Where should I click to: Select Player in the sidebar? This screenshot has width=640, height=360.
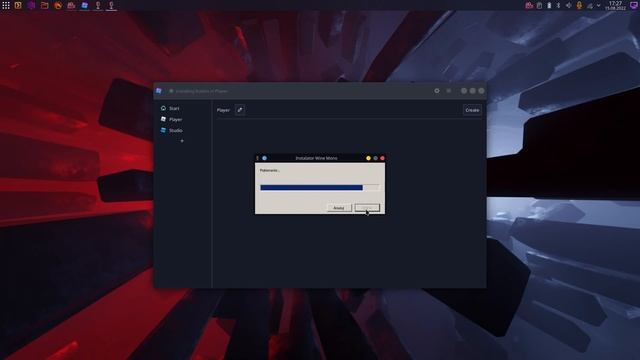(176, 120)
